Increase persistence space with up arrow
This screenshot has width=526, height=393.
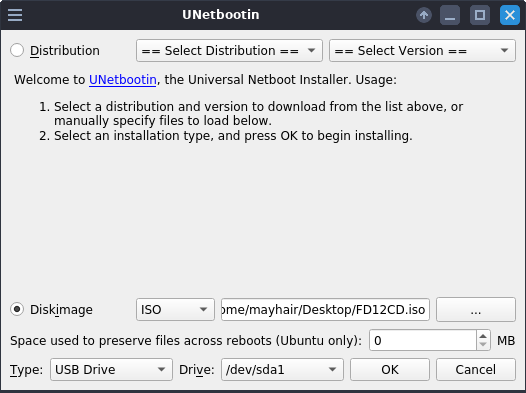point(483,336)
